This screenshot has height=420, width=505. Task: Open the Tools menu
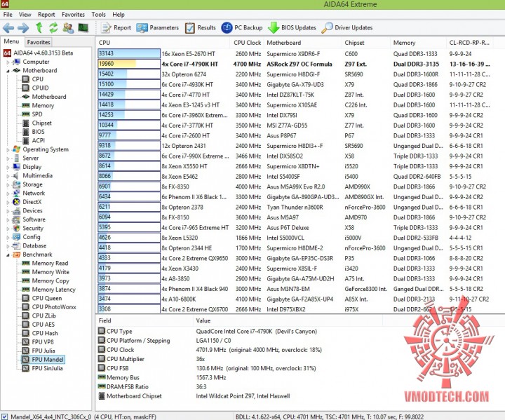98,15
